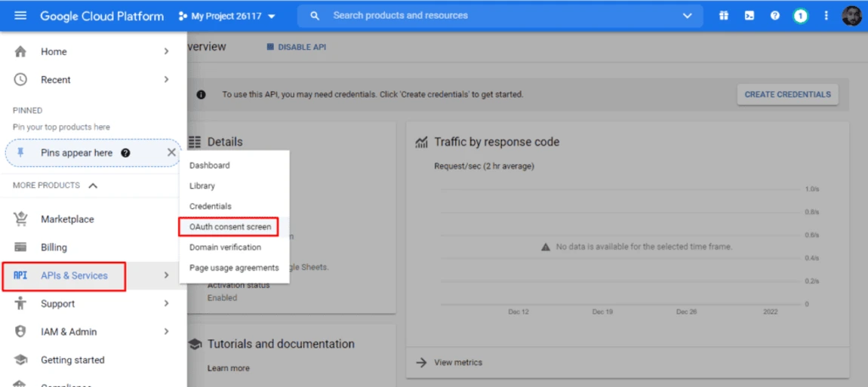Expand the IAM & Admin submenu chevron

coord(166,332)
